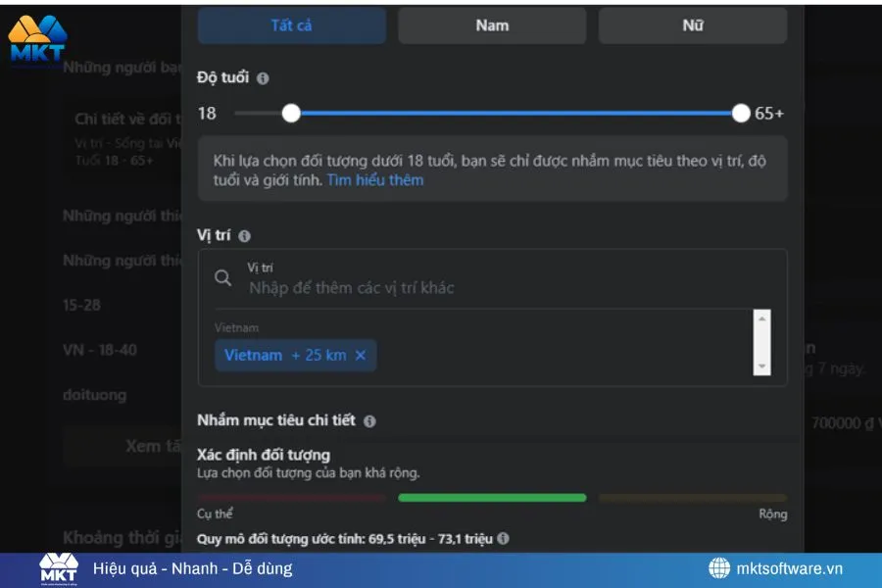Select the Tất cả gender option

[x=291, y=24]
